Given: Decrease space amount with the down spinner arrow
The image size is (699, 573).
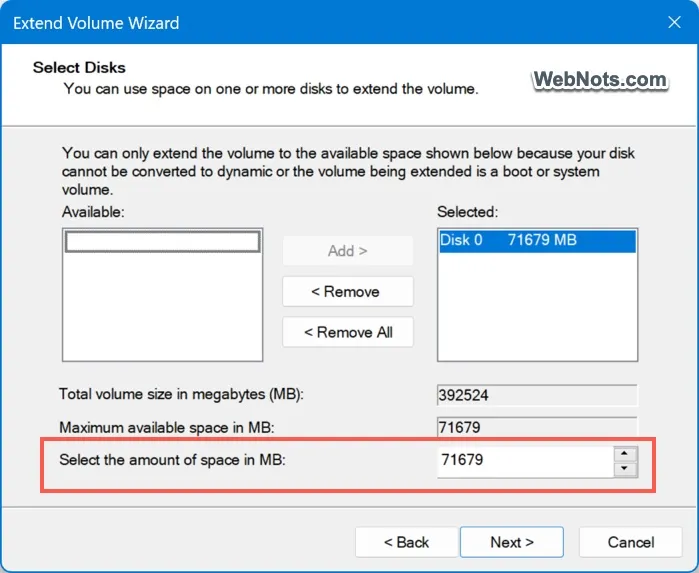Looking at the screenshot, I should tap(625, 469).
